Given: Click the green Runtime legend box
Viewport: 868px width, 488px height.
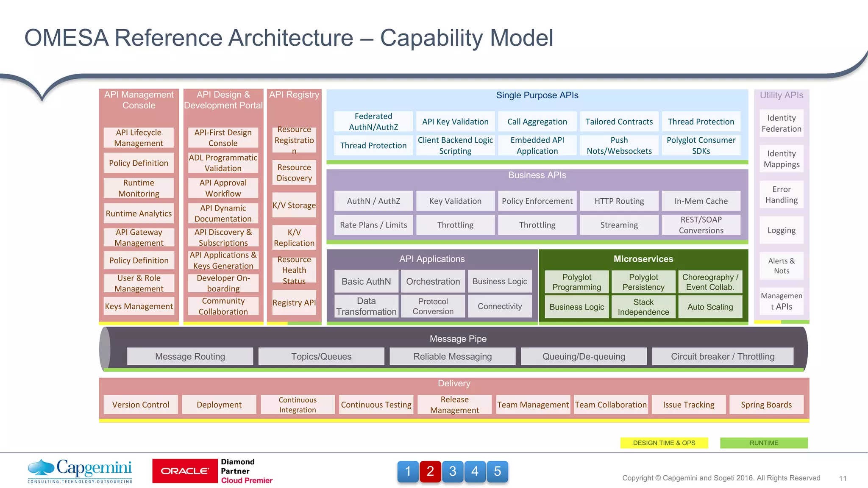Looking at the screenshot, I should tap(764, 443).
